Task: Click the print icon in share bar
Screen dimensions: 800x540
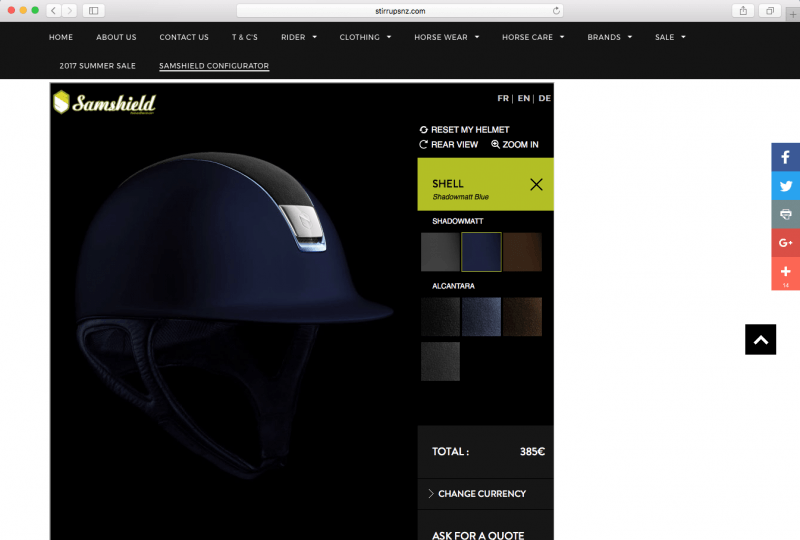Action: (x=786, y=214)
